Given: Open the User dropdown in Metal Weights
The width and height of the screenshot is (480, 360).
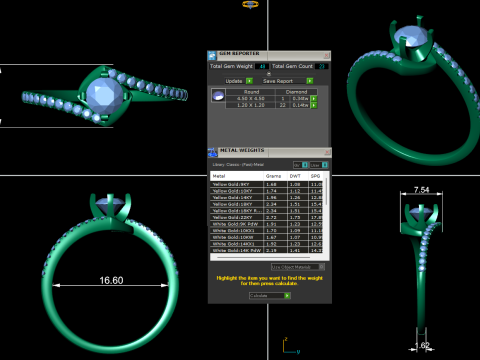Looking at the screenshot, I should [x=319, y=165].
